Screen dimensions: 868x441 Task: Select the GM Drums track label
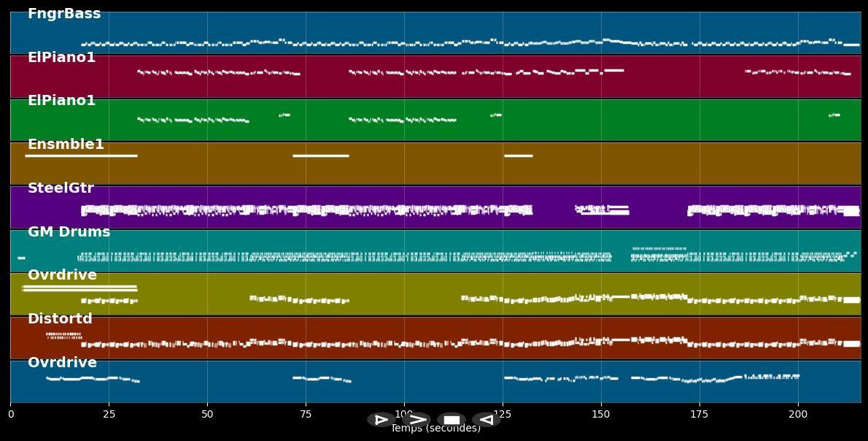pyautogui.click(x=69, y=232)
